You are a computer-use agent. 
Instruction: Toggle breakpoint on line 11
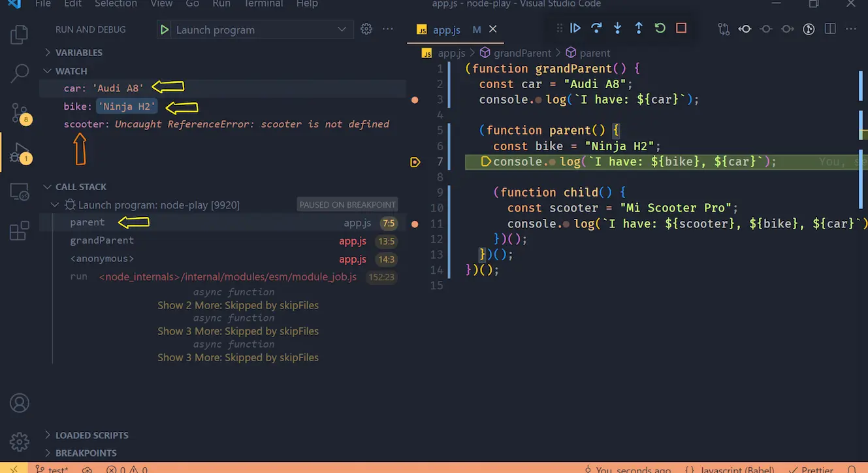(415, 224)
